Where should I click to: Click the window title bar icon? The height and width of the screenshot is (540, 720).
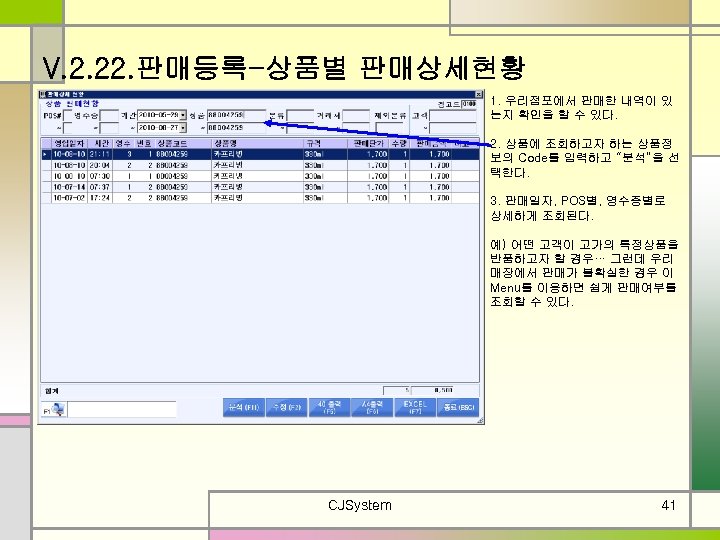(x=42, y=94)
